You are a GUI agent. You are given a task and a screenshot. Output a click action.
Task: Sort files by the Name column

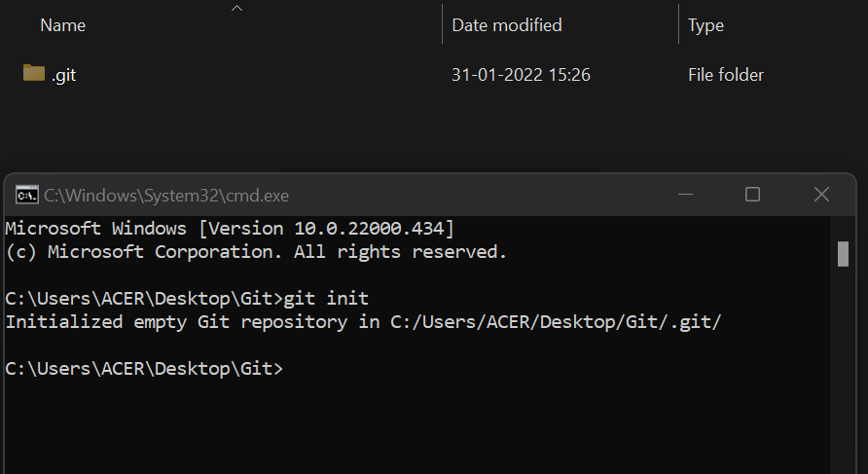pyautogui.click(x=63, y=25)
